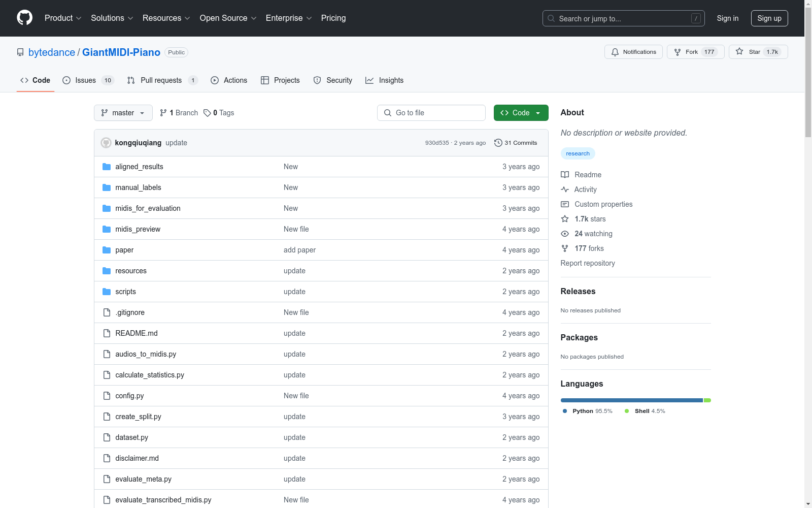Click the Search or jump to field
The width and height of the screenshot is (812, 508).
[624, 18]
